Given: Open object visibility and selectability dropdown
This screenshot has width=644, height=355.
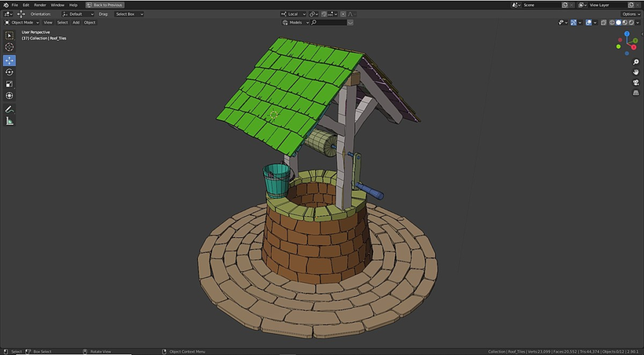Looking at the screenshot, I should tap(563, 23).
